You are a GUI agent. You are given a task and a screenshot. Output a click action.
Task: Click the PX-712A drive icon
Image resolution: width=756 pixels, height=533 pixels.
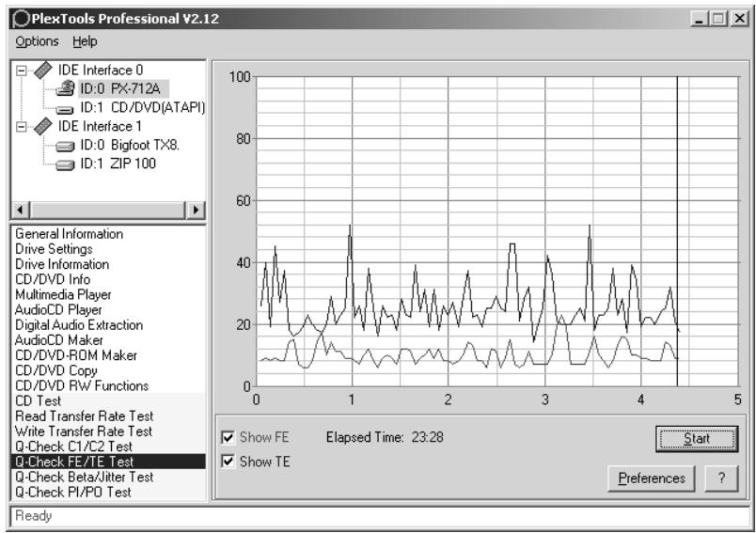pyautogui.click(x=65, y=88)
